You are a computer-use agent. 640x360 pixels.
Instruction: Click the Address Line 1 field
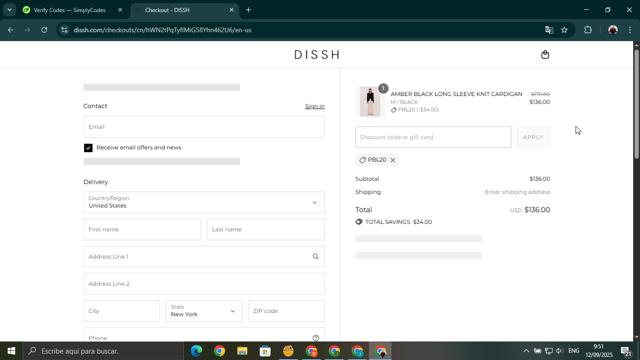click(x=204, y=257)
